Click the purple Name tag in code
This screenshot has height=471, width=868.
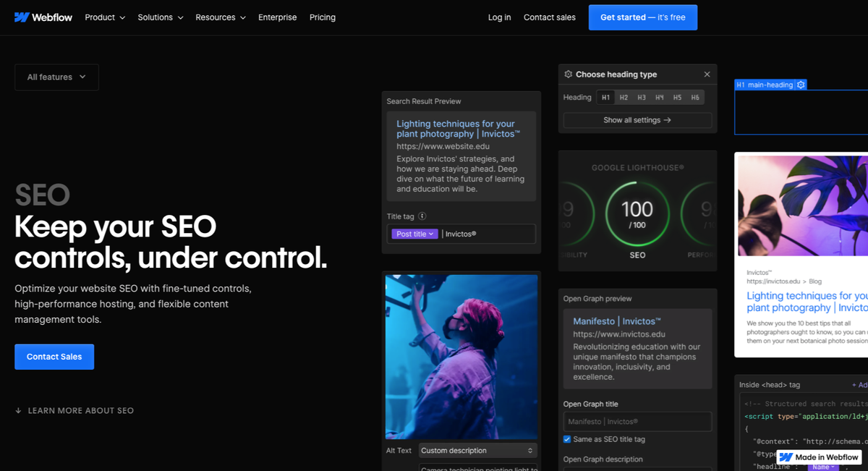[x=824, y=467]
